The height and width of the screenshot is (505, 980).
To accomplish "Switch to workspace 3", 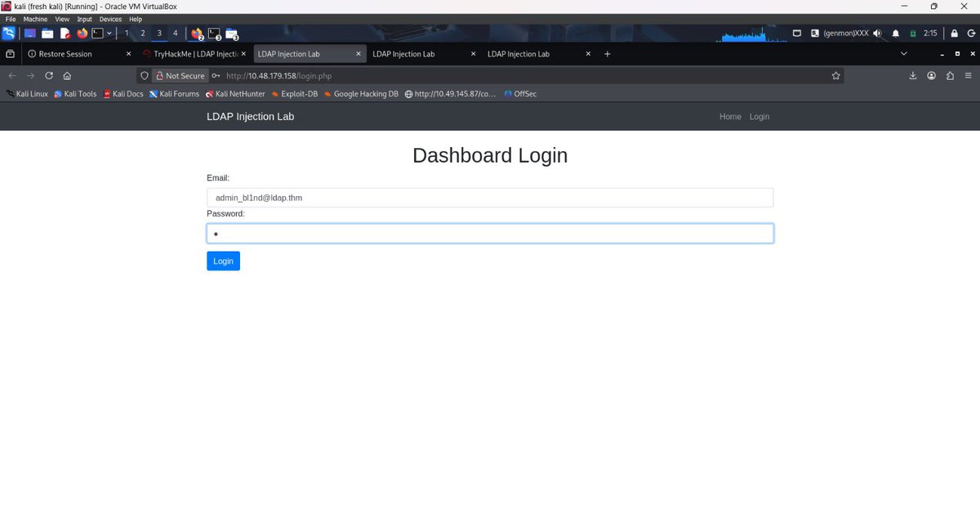I will [x=159, y=34].
